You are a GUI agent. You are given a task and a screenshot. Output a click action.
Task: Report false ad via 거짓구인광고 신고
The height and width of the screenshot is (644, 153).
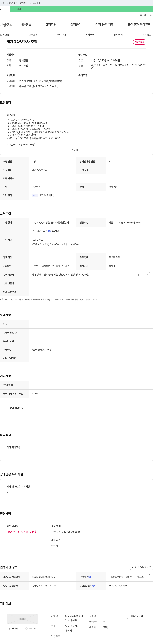[x=141, y=567]
